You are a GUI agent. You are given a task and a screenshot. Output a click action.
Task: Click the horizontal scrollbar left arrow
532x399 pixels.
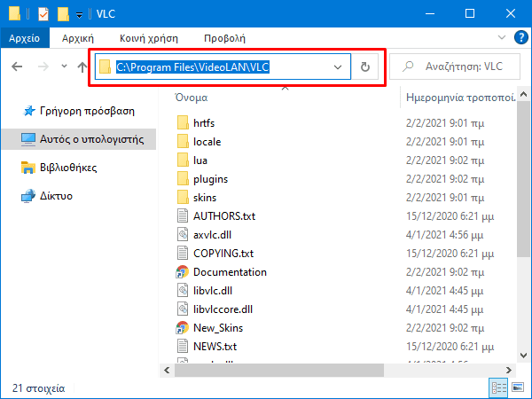(x=167, y=370)
